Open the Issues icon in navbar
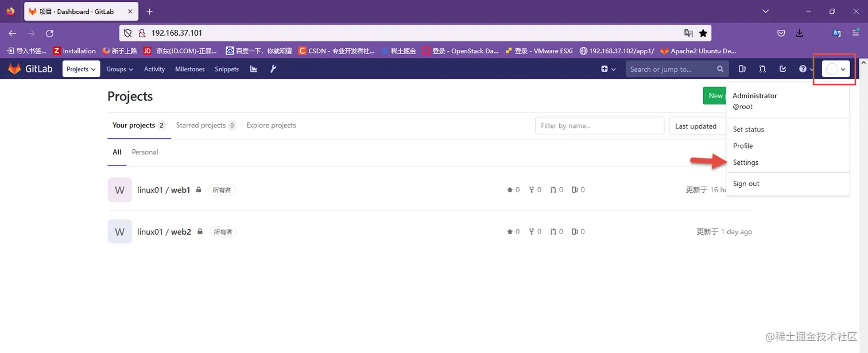868x353 pixels. [x=742, y=69]
